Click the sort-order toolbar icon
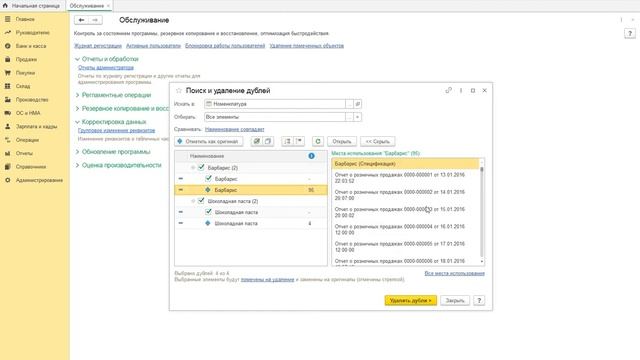 (287, 141)
